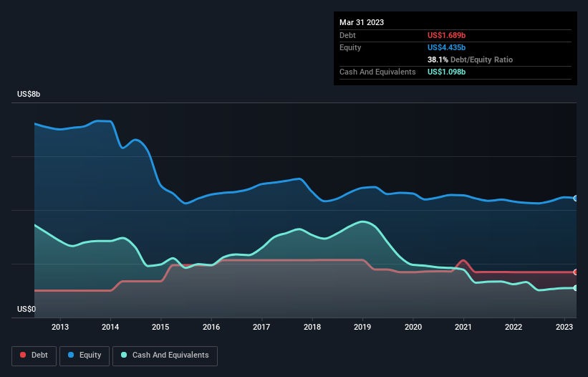Click the 2023 x-axis label
Viewport: 588px width, 377px height.
click(x=564, y=327)
